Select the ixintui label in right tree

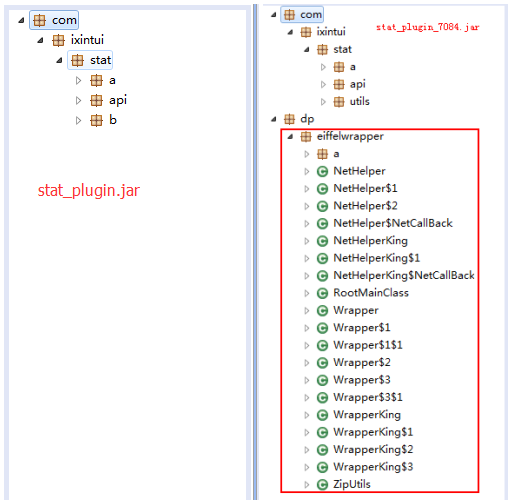[331, 32]
